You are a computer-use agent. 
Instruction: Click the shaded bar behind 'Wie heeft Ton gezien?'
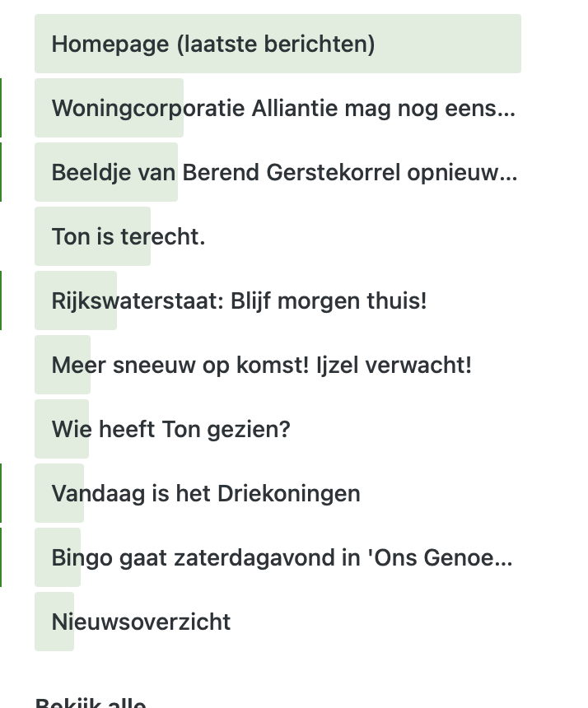pos(43,429)
